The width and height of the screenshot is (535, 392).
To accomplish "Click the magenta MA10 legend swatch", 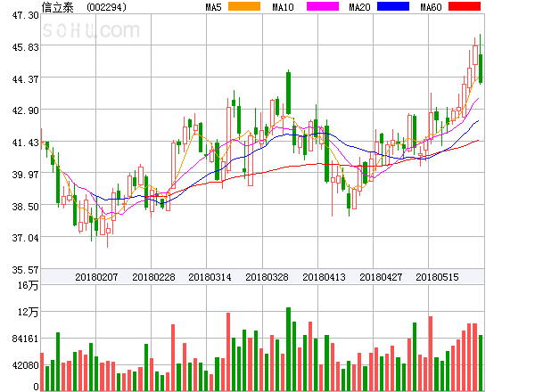I will point(323,6).
